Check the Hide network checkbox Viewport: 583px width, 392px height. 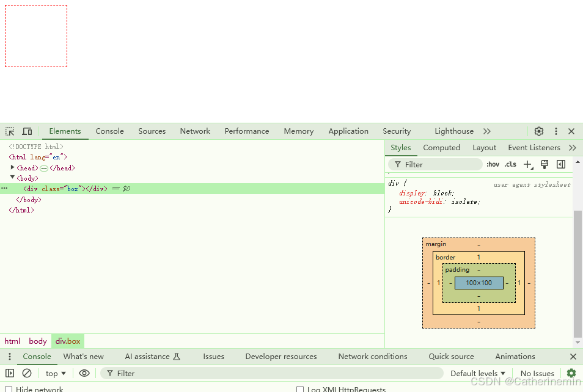8,388
